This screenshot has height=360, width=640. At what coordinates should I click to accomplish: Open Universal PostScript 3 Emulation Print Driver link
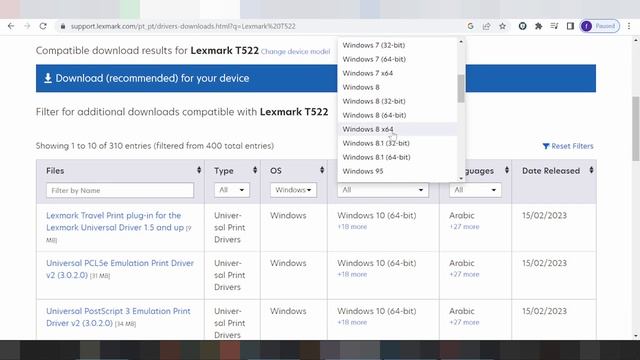(118, 317)
